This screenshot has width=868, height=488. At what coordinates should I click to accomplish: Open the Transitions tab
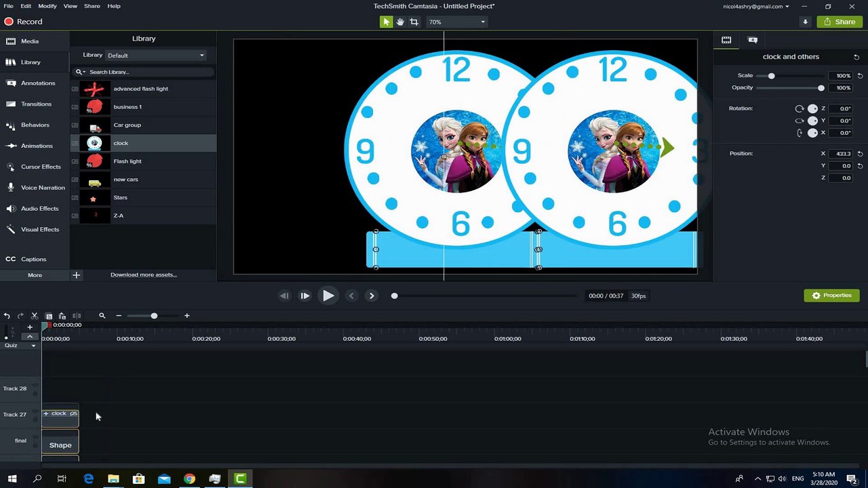point(36,104)
